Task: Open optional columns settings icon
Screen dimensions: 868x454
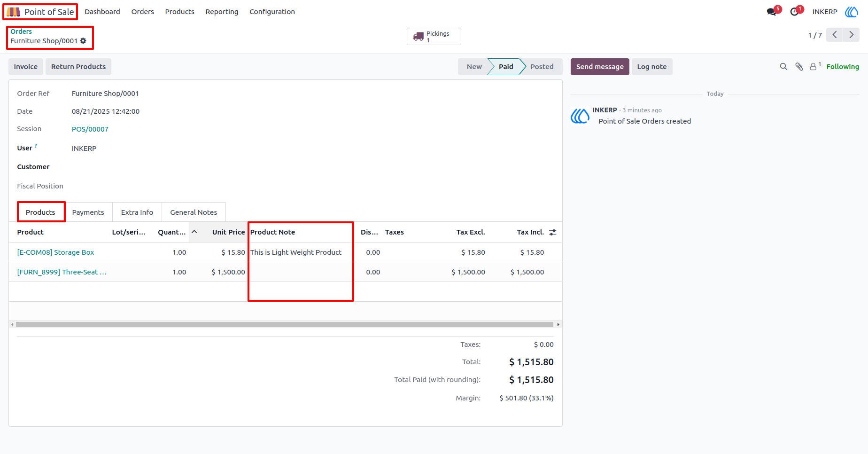Action: (x=553, y=232)
